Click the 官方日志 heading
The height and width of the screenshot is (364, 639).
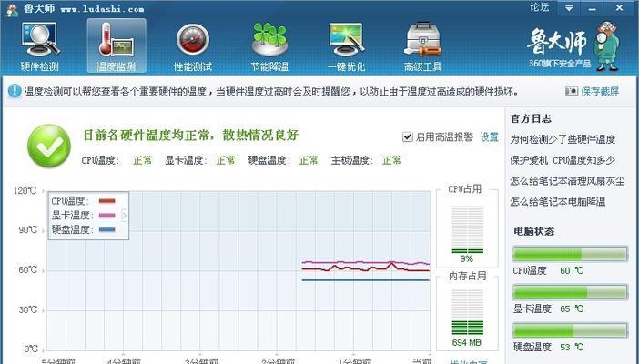[x=531, y=118]
